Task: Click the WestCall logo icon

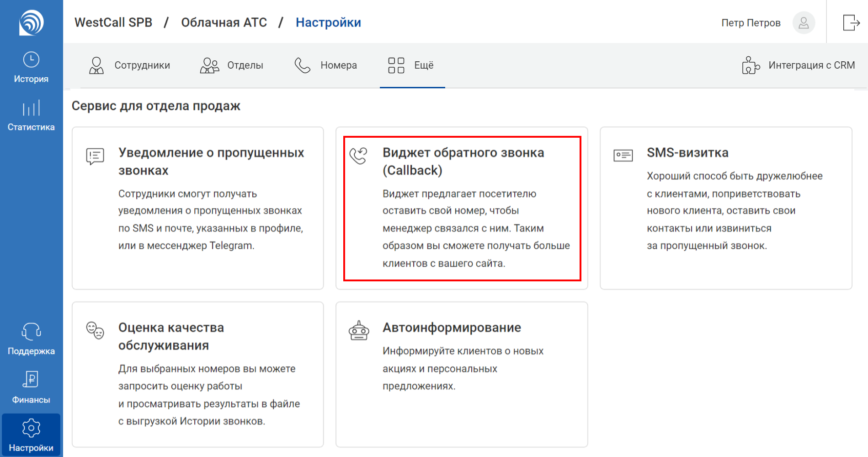Action: pos(31,22)
